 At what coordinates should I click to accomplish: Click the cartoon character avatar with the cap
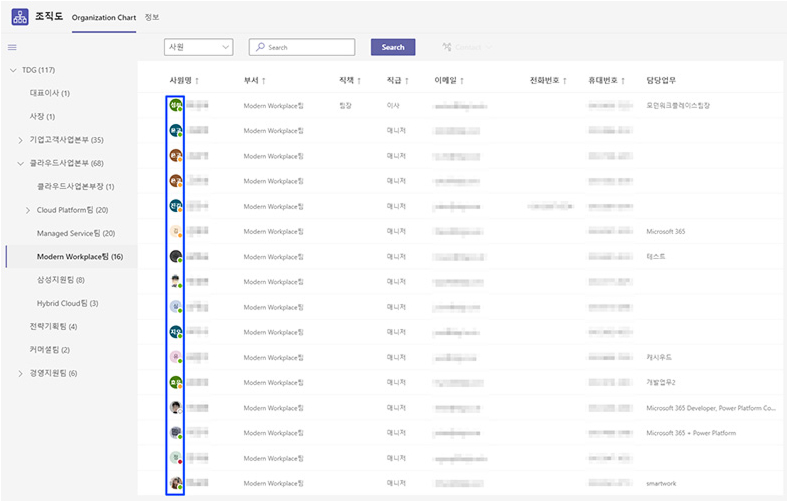[175, 281]
